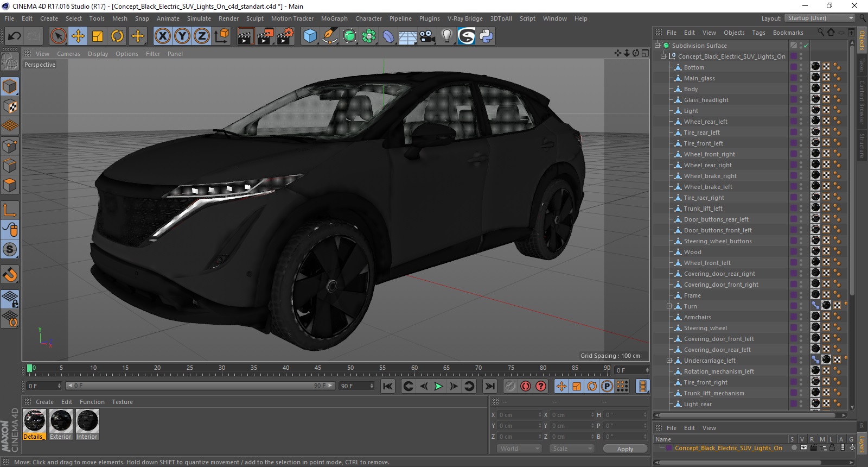Screen dimensions: 868x467
Task: Toggle X axis lock
Action: (x=162, y=36)
